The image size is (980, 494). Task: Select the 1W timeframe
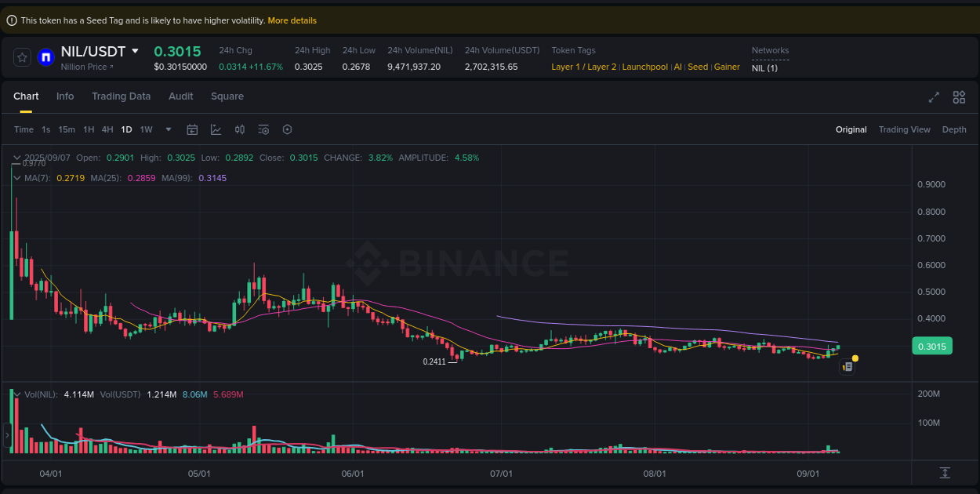point(146,129)
